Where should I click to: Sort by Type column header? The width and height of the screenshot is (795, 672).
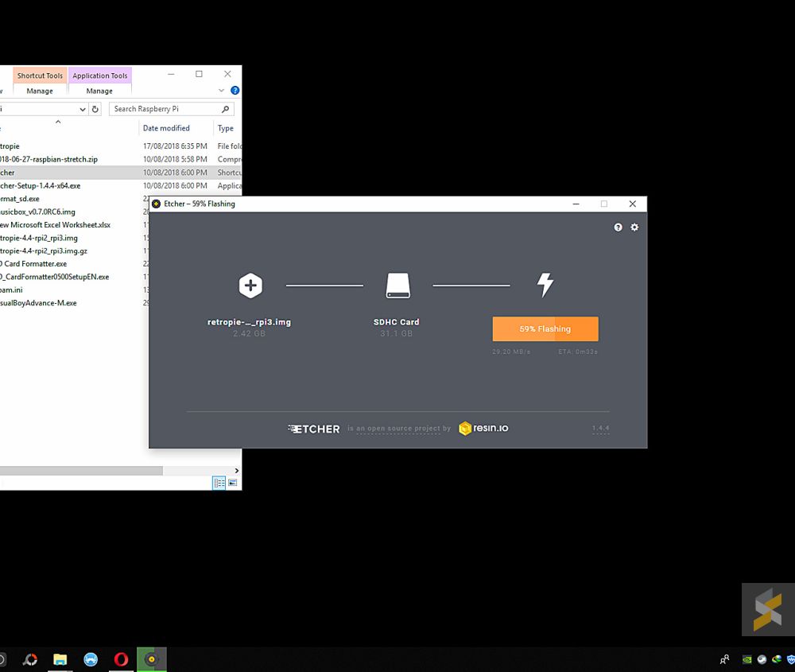tap(226, 128)
